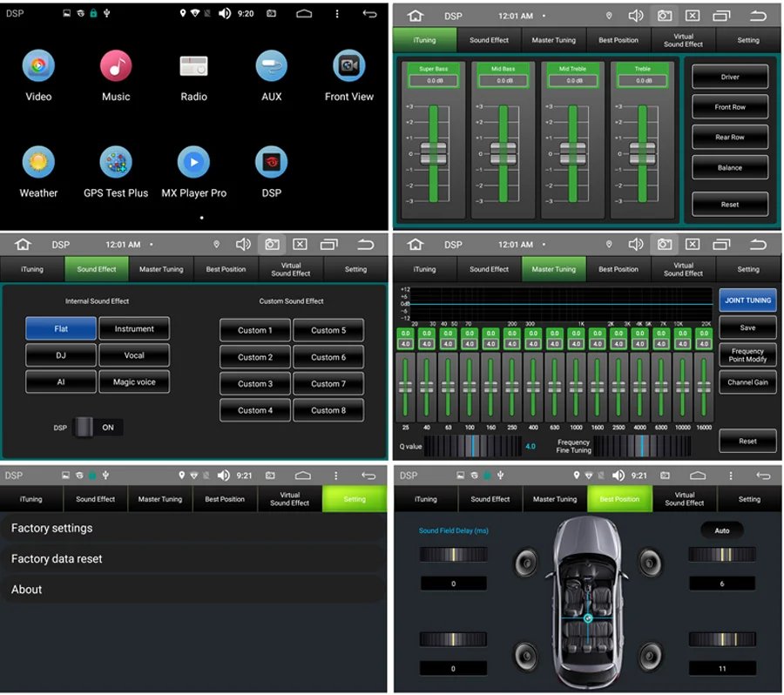Tap home icon in iTuning screen top bar
The width and height of the screenshot is (784, 695).
(415, 16)
